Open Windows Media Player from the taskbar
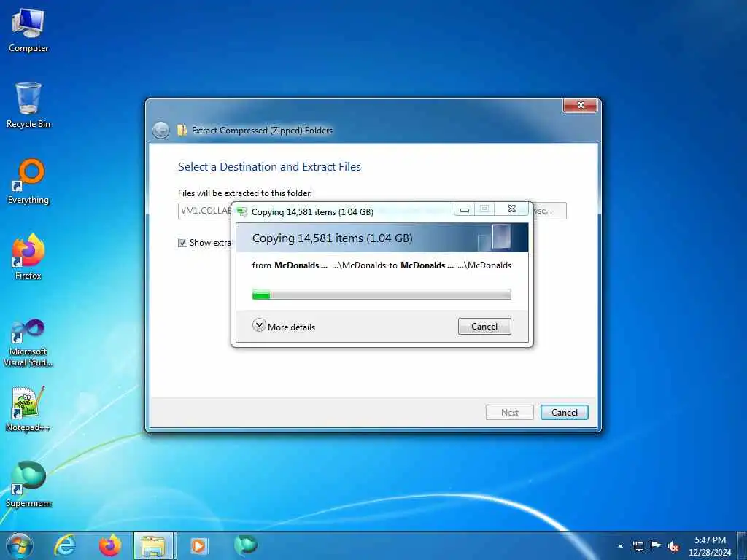 [x=198, y=545]
